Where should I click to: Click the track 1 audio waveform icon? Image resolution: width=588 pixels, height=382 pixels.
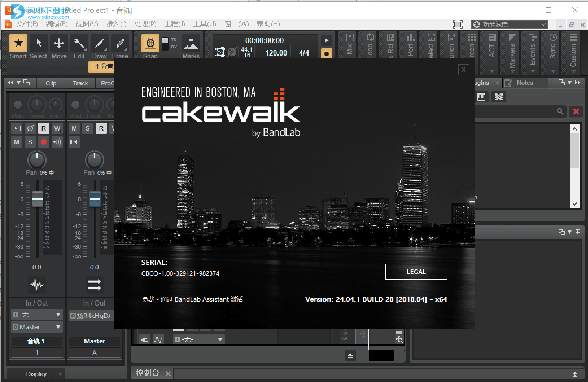pyautogui.click(x=37, y=284)
